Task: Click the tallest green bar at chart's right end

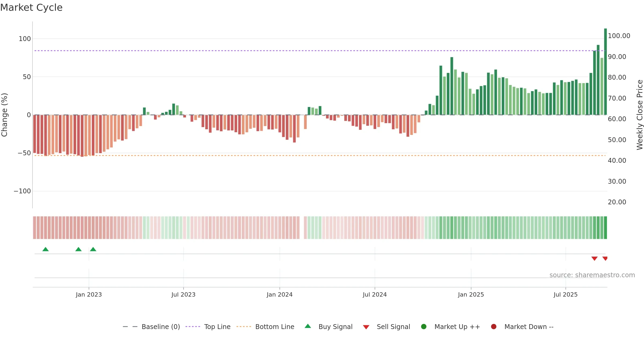Action: 605,72
